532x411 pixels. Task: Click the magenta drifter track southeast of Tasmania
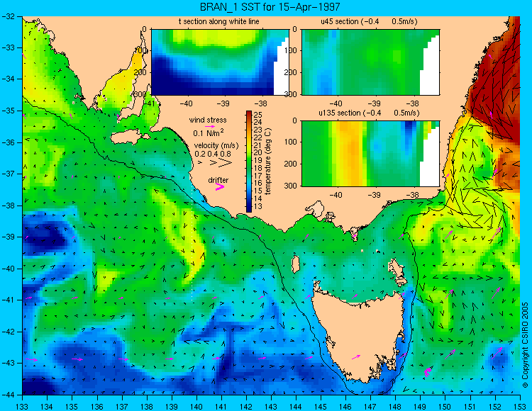[428, 371]
